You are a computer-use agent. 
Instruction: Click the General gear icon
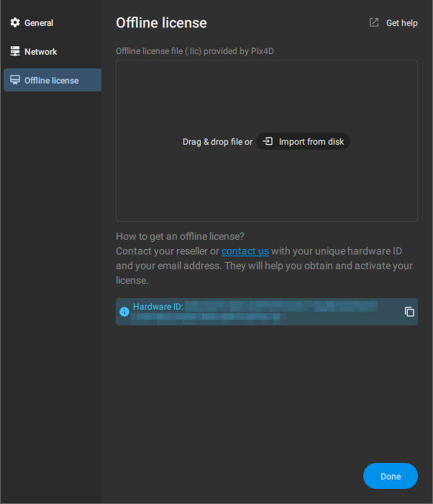coord(15,23)
